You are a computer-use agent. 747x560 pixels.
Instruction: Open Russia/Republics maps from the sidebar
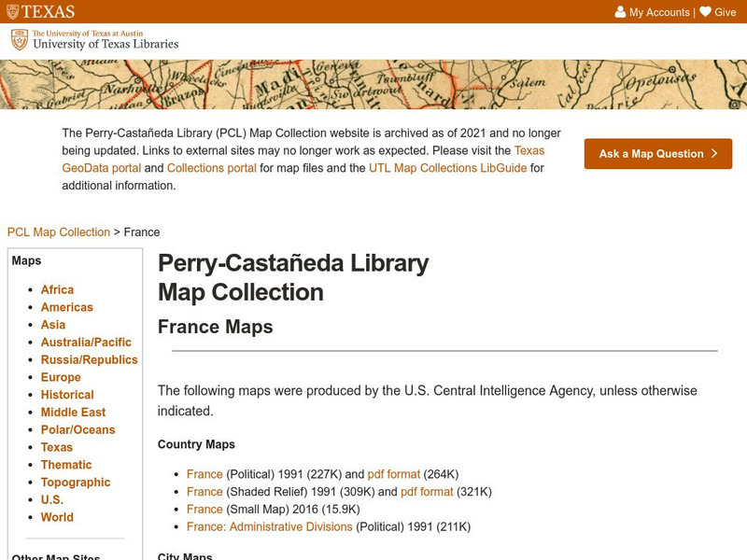coord(89,359)
